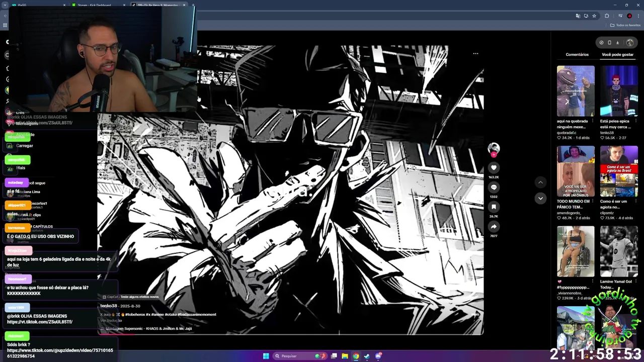
Task: Open the creator's avatar beside the video
Action: [494, 148]
